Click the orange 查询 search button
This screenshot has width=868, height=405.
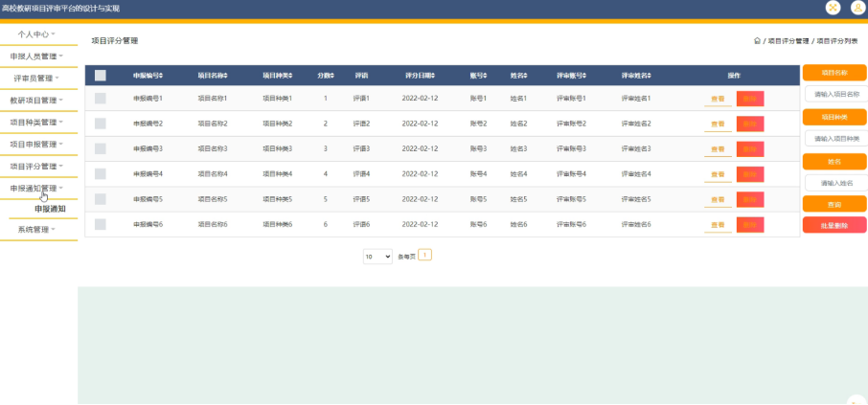(x=834, y=204)
